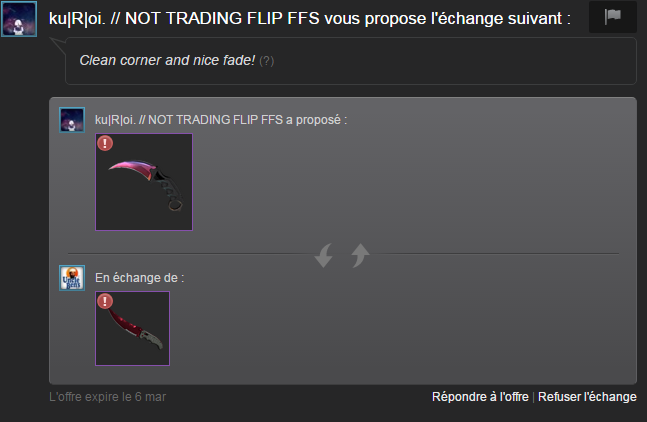Click the red warning icon on Karambit item
647x422 pixels.
tap(105, 143)
